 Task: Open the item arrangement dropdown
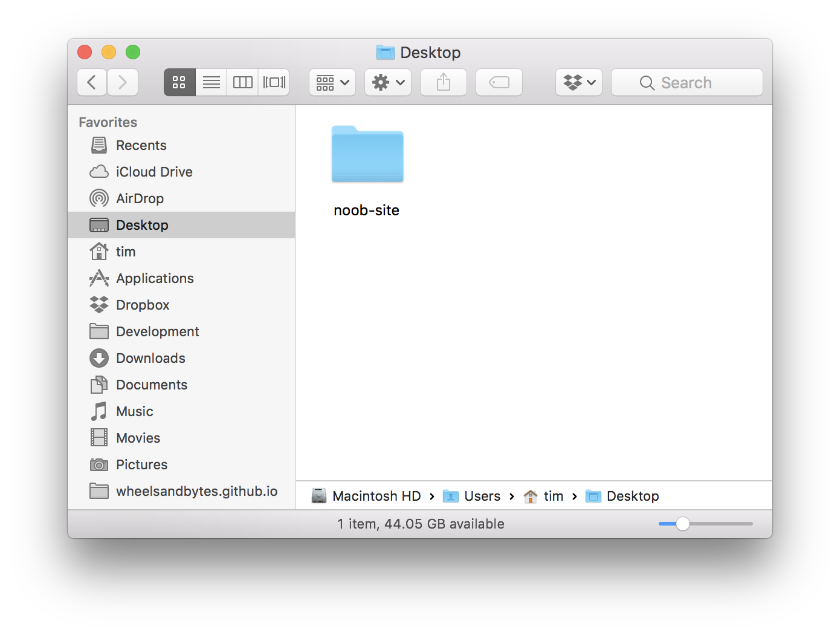point(332,82)
